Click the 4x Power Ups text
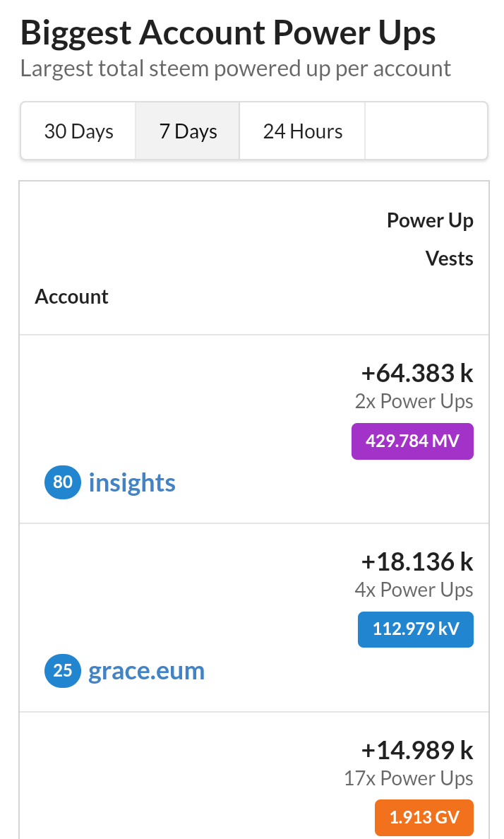 click(x=414, y=590)
